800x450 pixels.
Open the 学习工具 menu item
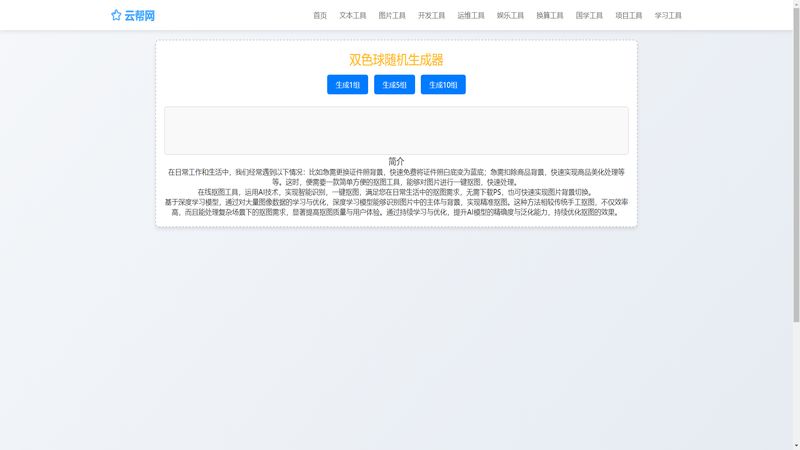(x=668, y=16)
